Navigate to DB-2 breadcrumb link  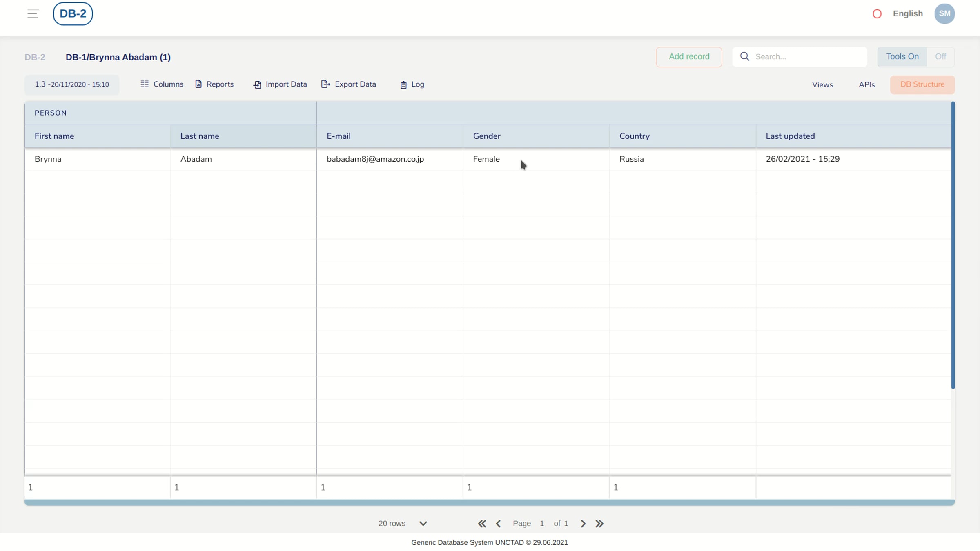point(35,57)
